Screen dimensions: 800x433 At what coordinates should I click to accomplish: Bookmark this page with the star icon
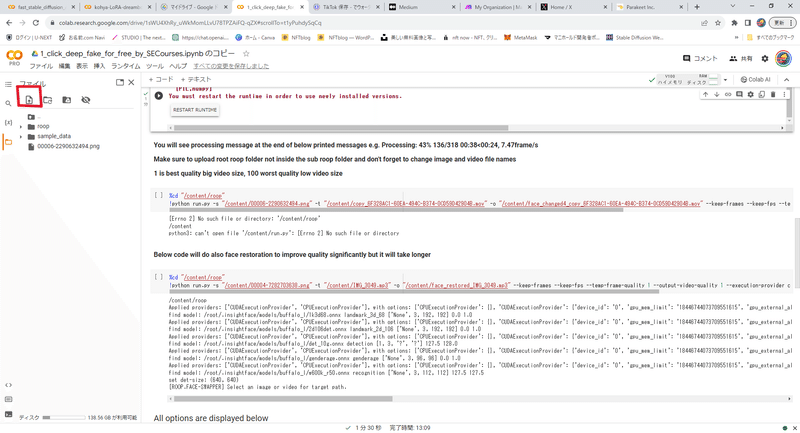(x=718, y=23)
